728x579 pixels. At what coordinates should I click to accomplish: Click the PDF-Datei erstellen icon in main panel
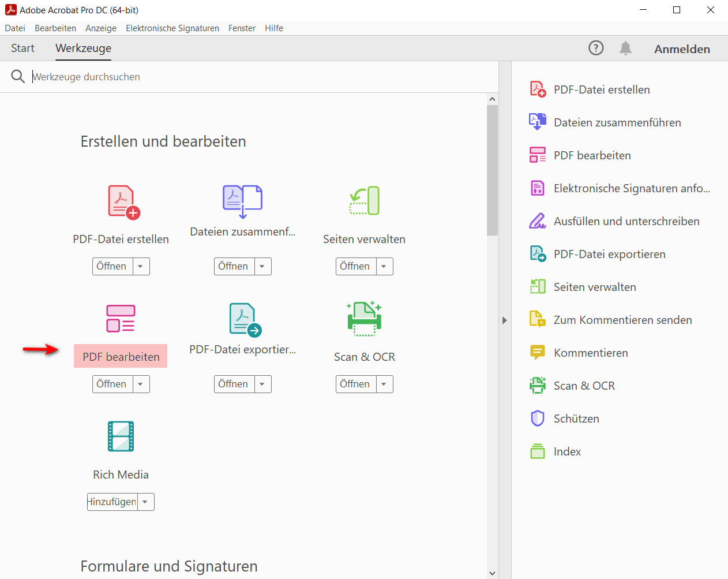tap(124, 202)
